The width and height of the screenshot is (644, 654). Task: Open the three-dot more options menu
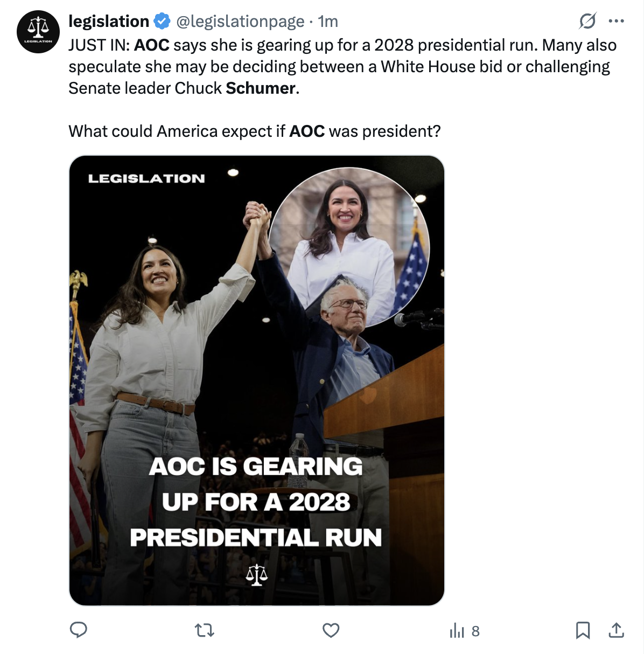point(616,21)
